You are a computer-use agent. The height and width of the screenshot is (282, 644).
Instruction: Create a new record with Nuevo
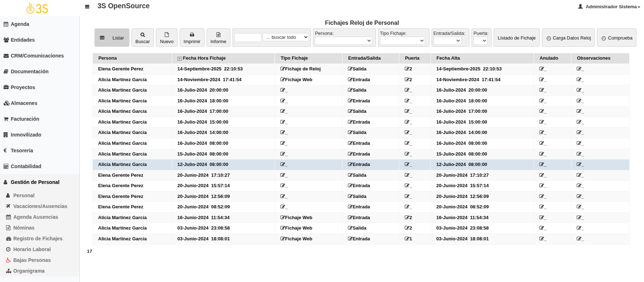click(x=167, y=38)
